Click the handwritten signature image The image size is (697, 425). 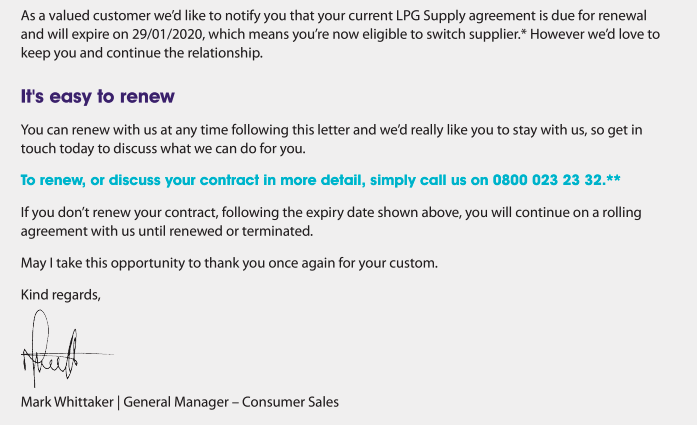pyautogui.click(x=67, y=349)
